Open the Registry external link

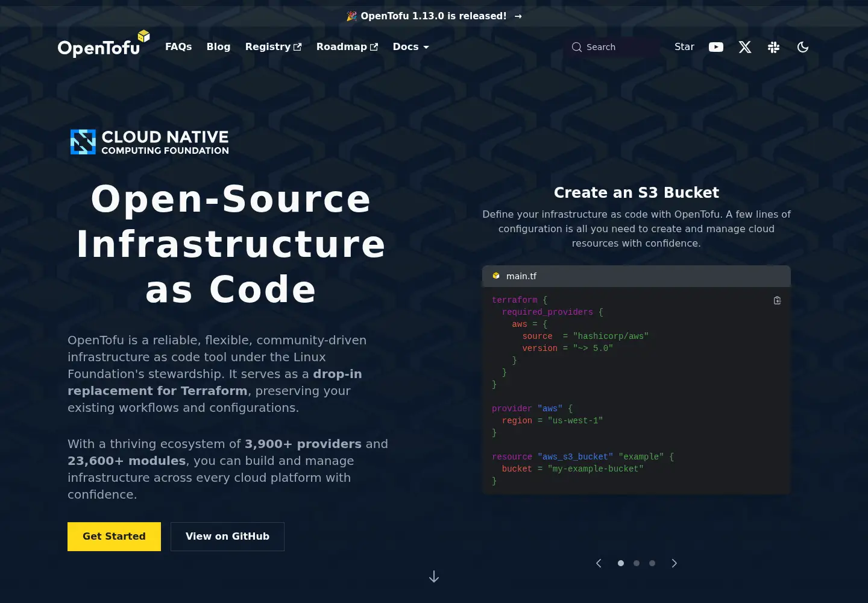tap(274, 47)
